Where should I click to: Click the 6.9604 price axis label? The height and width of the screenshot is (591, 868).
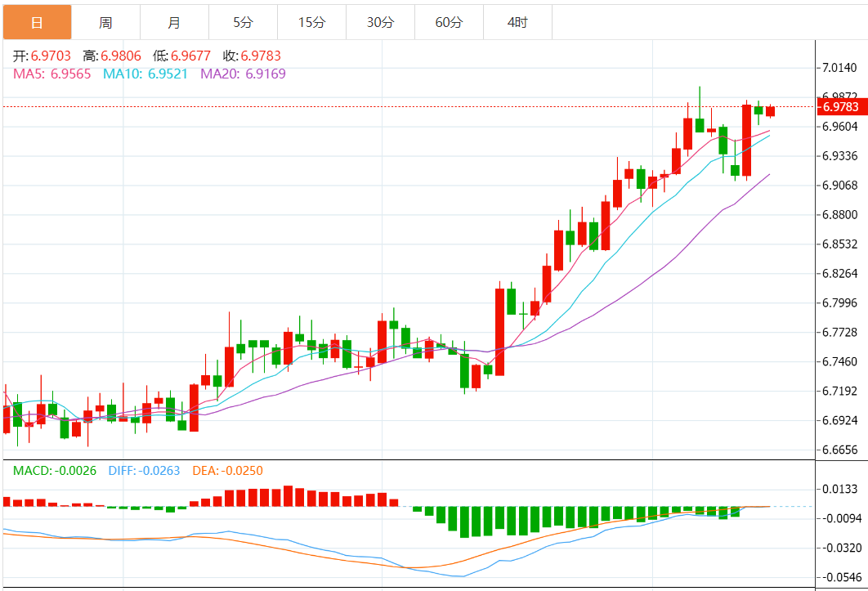(x=839, y=126)
